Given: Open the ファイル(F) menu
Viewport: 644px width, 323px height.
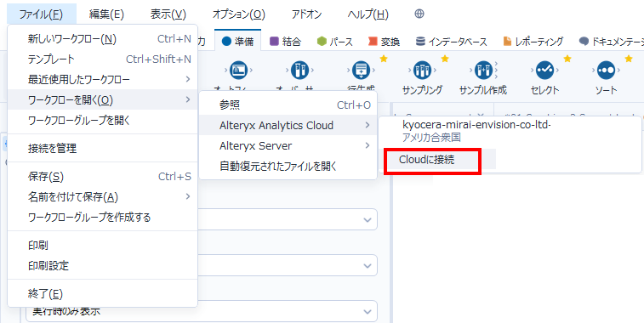Looking at the screenshot, I should [x=41, y=14].
